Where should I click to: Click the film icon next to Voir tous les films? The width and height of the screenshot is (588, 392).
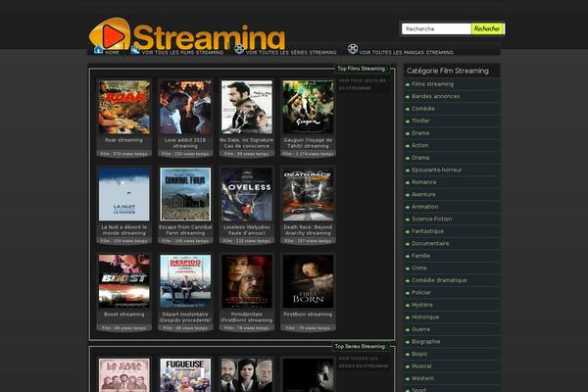(x=135, y=49)
